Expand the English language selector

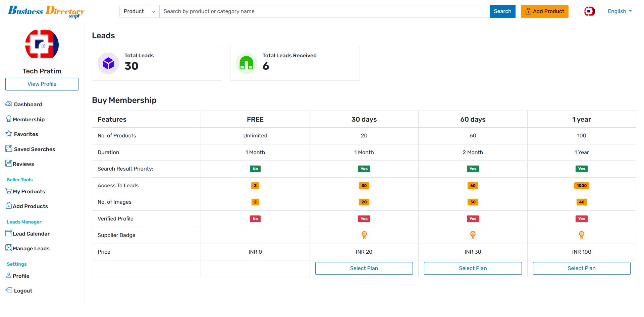[x=619, y=11]
